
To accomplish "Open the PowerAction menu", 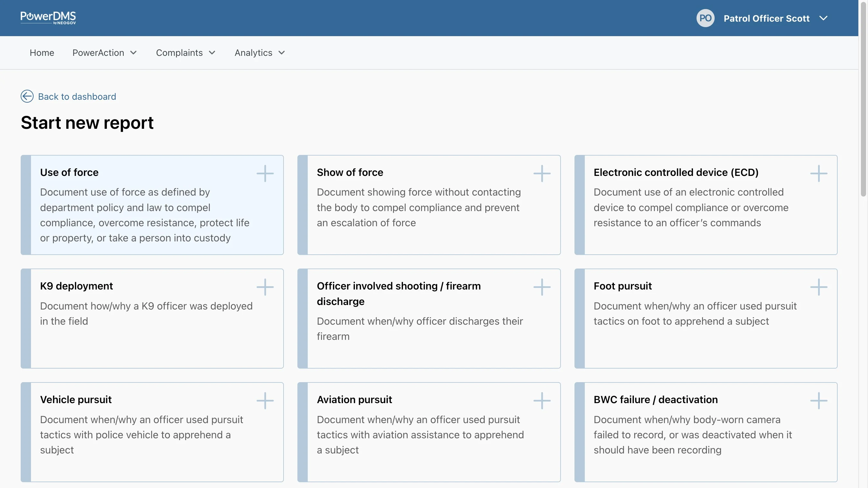I will 104,53.
